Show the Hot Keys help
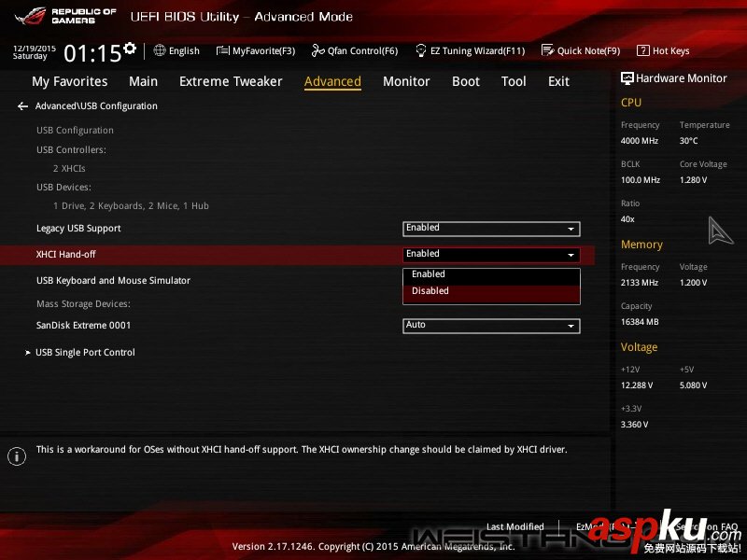Image resolution: width=747 pixels, height=560 pixels. click(663, 51)
